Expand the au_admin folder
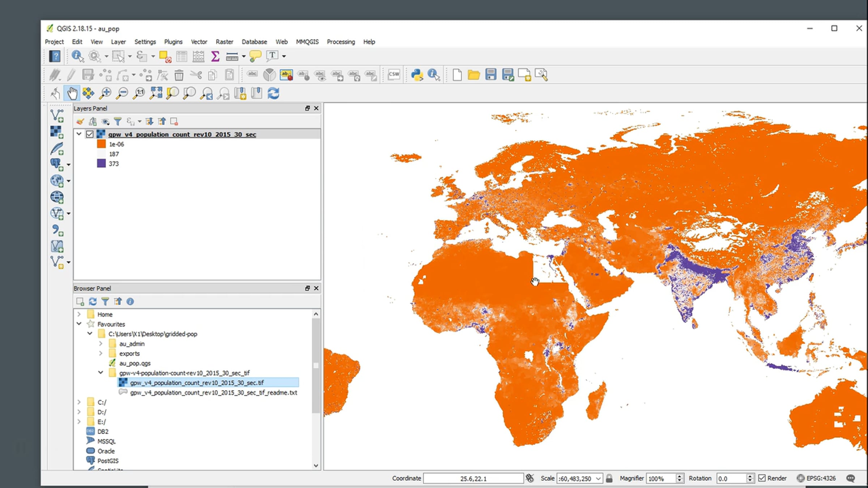Viewport: 868px width, 488px height. pos(101,343)
